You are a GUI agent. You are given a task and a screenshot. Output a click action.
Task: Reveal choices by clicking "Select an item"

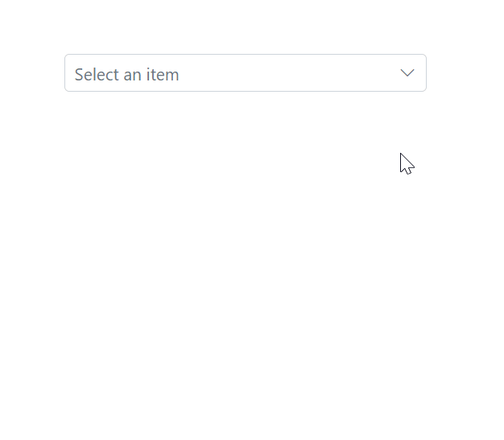[x=126, y=75]
